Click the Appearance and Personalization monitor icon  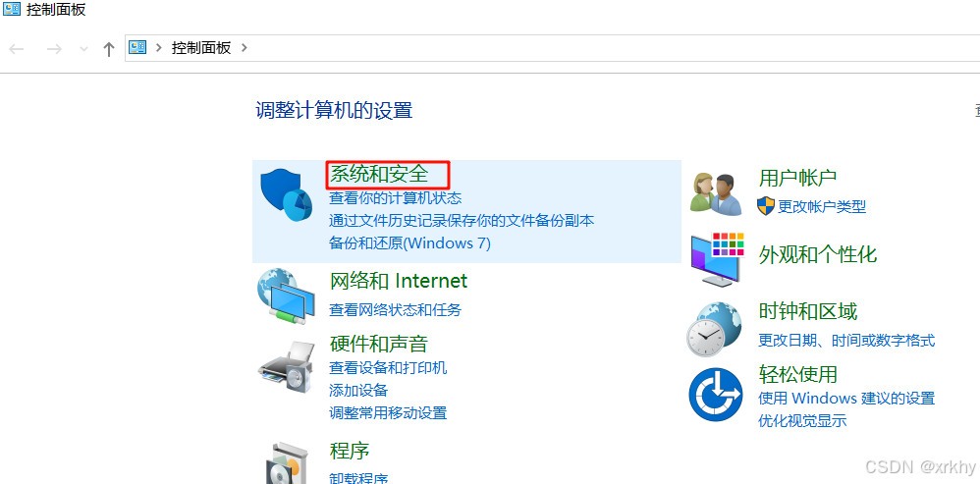[x=718, y=259]
